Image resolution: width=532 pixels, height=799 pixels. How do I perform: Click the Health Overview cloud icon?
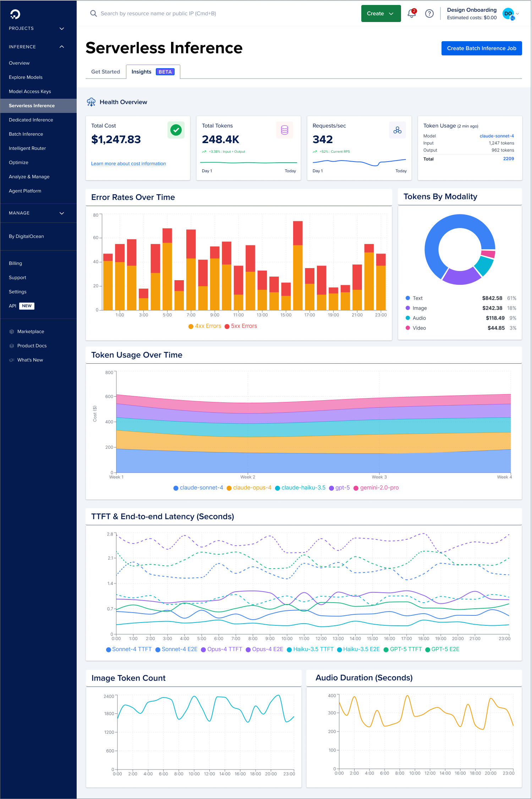[x=91, y=102]
